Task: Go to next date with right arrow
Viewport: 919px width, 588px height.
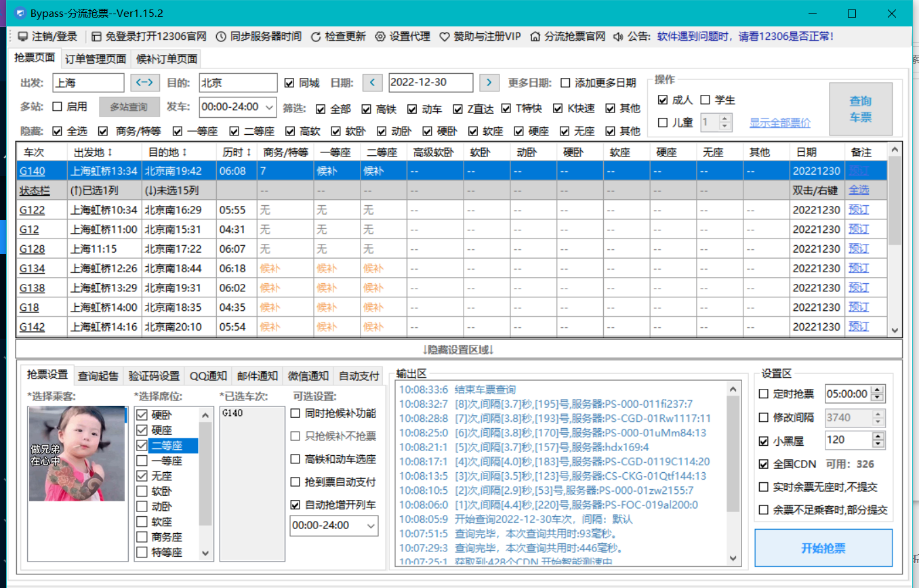Action: [489, 83]
